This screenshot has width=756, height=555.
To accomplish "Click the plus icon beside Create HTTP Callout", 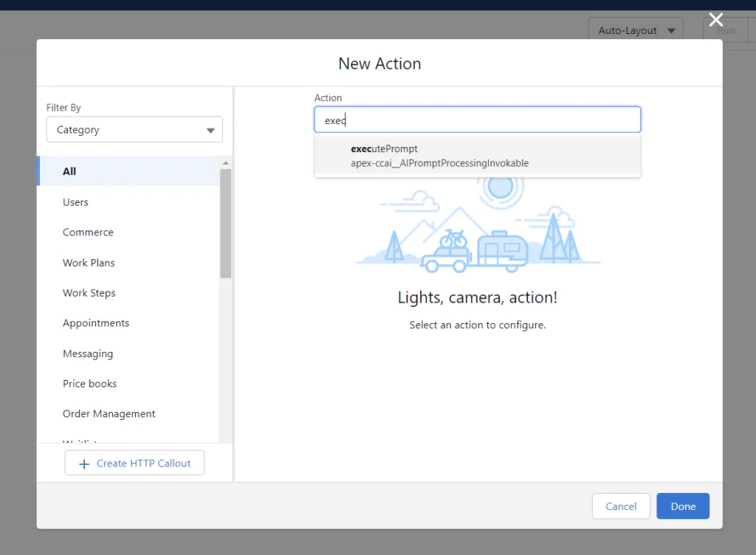I will coord(83,463).
